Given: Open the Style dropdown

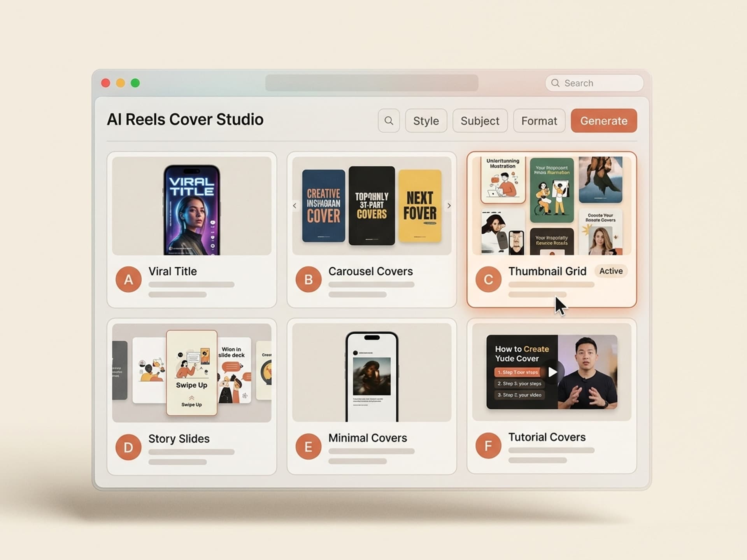Looking at the screenshot, I should pyautogui.click(x=426, y=121).
